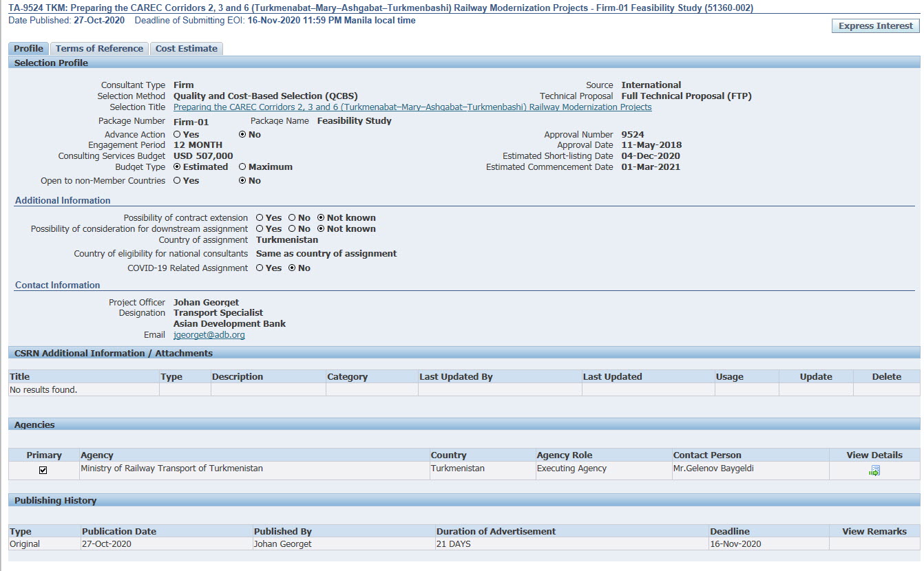This screenshot has height=571, width=924.
Task: Select Yes for Advance Action
Action: pyautogui.click(x=177, y=135)
